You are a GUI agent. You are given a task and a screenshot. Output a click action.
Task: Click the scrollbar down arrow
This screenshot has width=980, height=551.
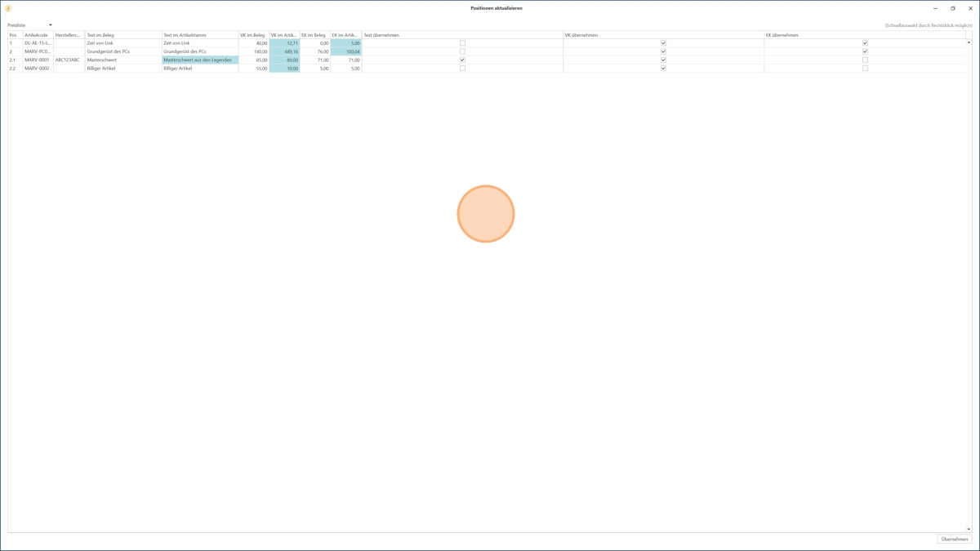[x=969, y=529]
